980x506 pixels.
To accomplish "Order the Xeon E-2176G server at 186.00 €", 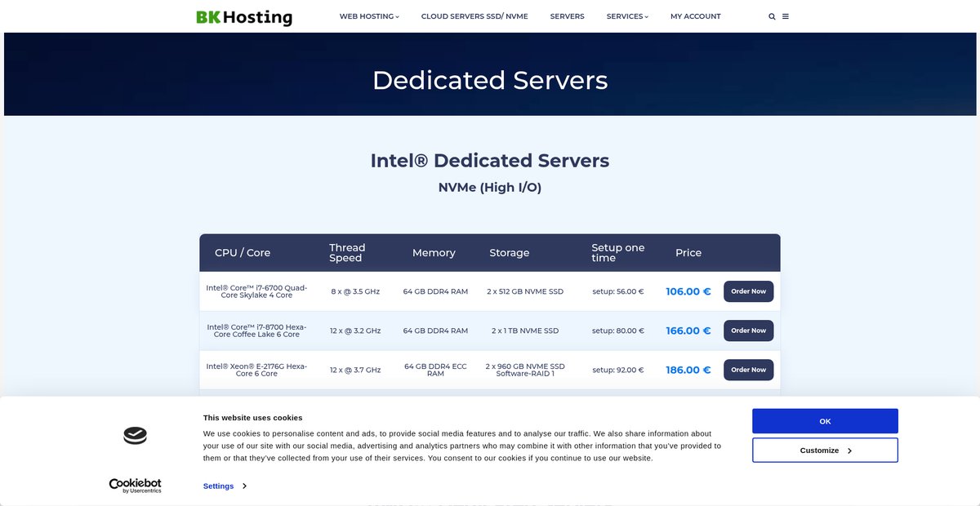I will 748,370.
